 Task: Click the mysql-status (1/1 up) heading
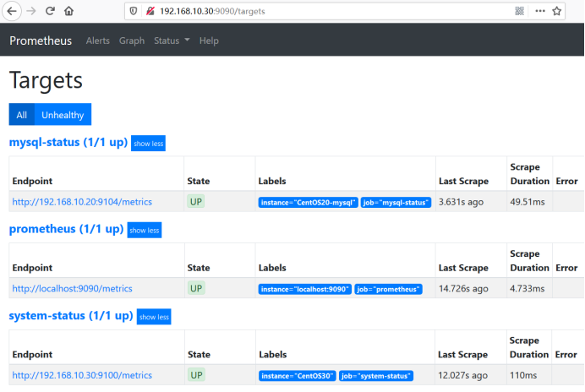click(x=68, y=142)
